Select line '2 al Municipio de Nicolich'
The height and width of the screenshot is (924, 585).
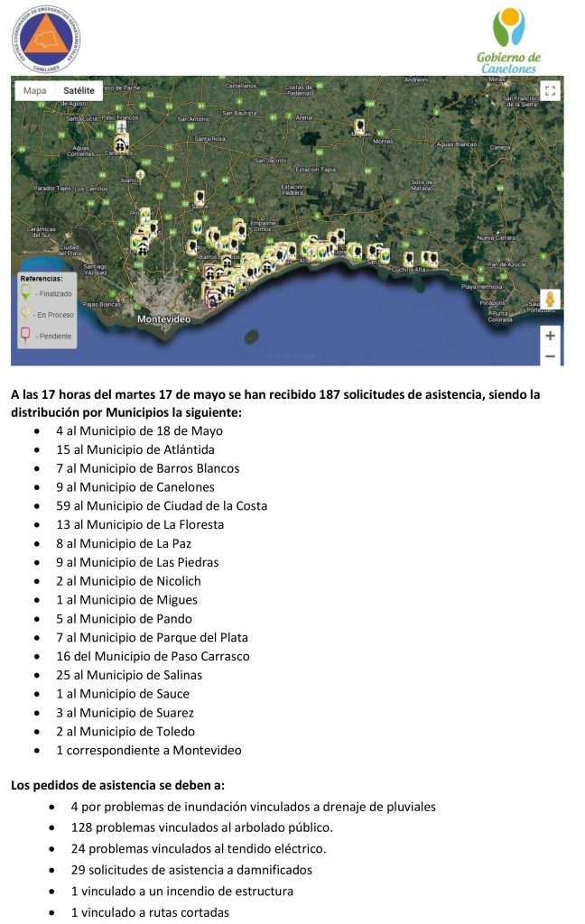[128, 581]
